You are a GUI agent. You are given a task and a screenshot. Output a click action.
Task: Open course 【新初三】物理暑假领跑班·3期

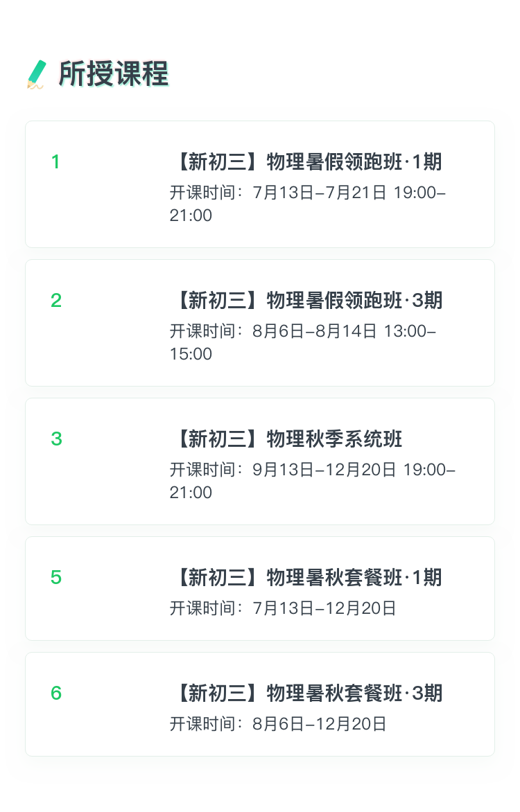pyautogui.click(x=309, y=301)
